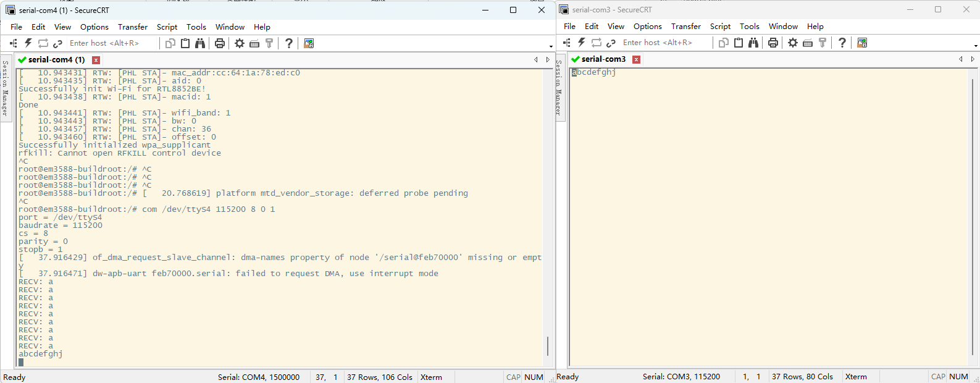980x383 pixels.
Task: Close the serial-com4 (1) tab via red x
Action: pos(96,60)
